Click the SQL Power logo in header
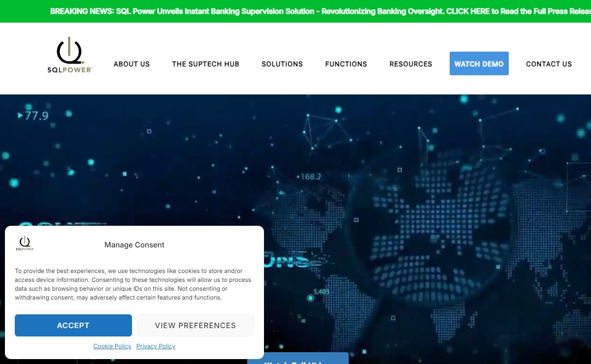This screenshot has height=364, width=591. tap(69, 55)
